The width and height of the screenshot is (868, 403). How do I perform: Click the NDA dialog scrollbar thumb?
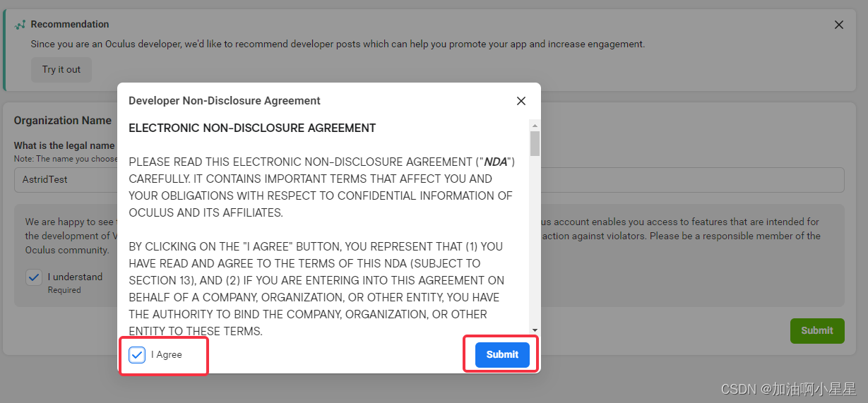(x=535, y=143)
